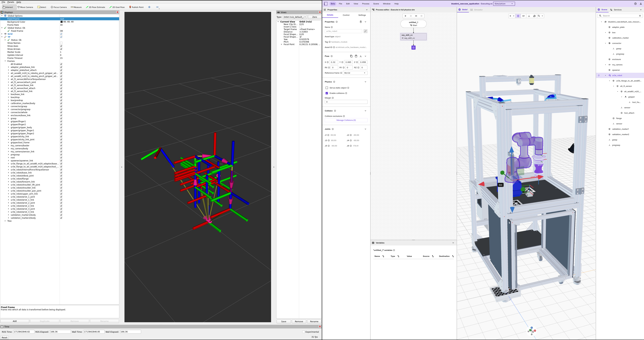This screenshot has height=340, width=644.
Task: Select the Measure tool in RViz
Action: click(76, 7)
